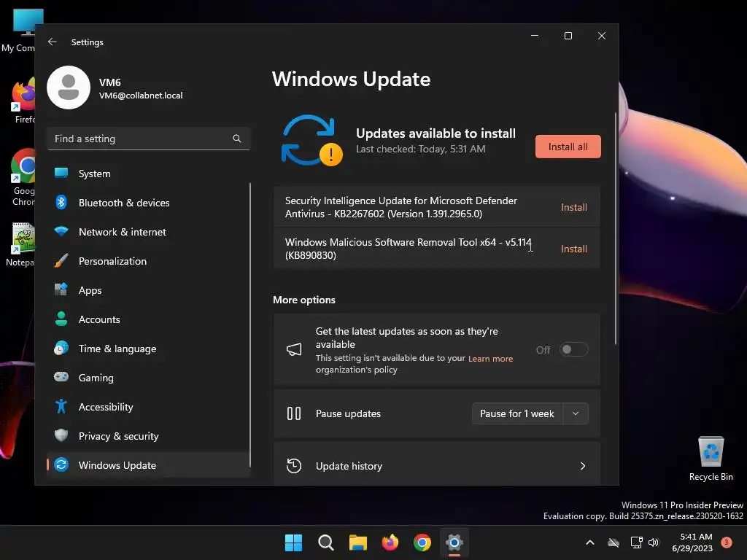Click the Accounts person icon
Screen dimensions: 747x560
coord(61,319)
